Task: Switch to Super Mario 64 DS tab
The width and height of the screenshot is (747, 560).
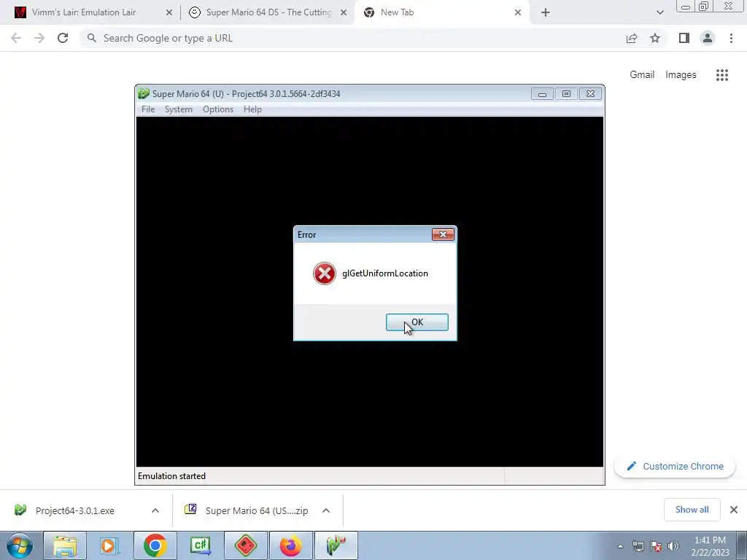Action: click(268, 12)
